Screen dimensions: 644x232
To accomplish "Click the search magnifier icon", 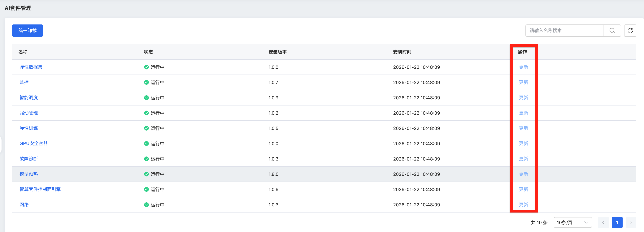I will 612,30.
